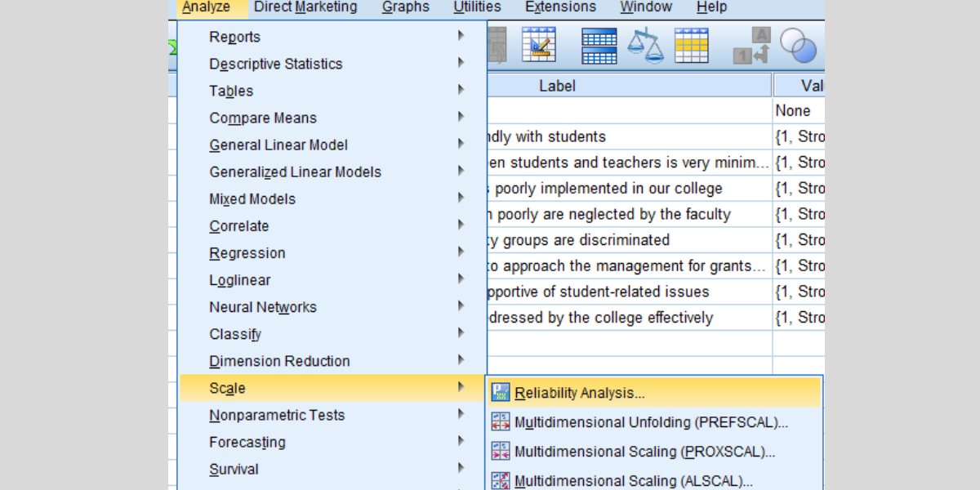The height and width of the screenshot is (490, 980).
Task: Click the label cell 'approach the management for grants...'
Action: 629,266
